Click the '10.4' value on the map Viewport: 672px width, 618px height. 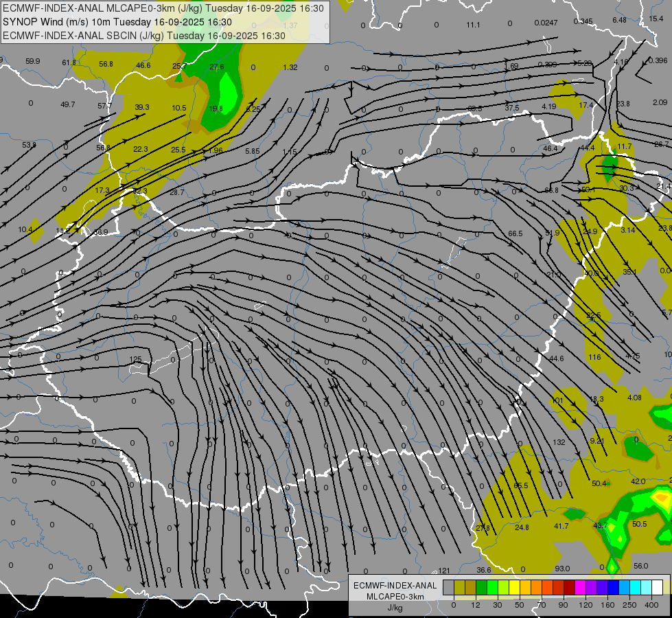[x=25, y=230]
